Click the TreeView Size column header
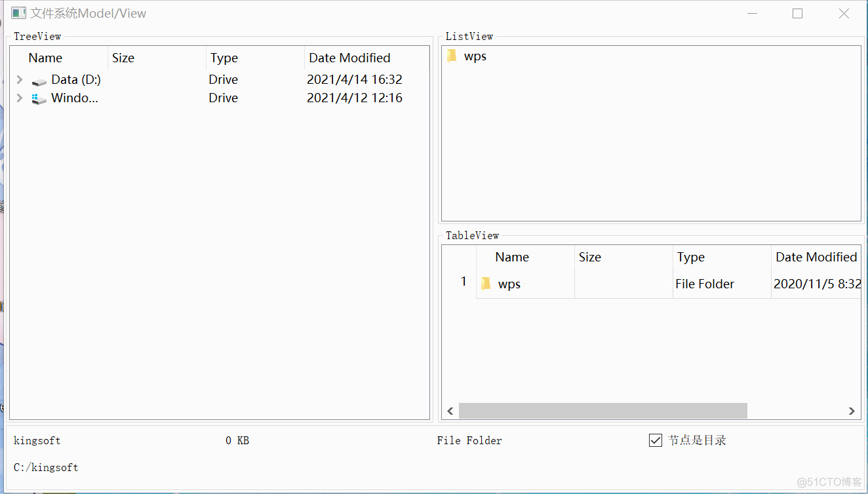The width and height of the screenshot is (868, 494). point(157,58)
